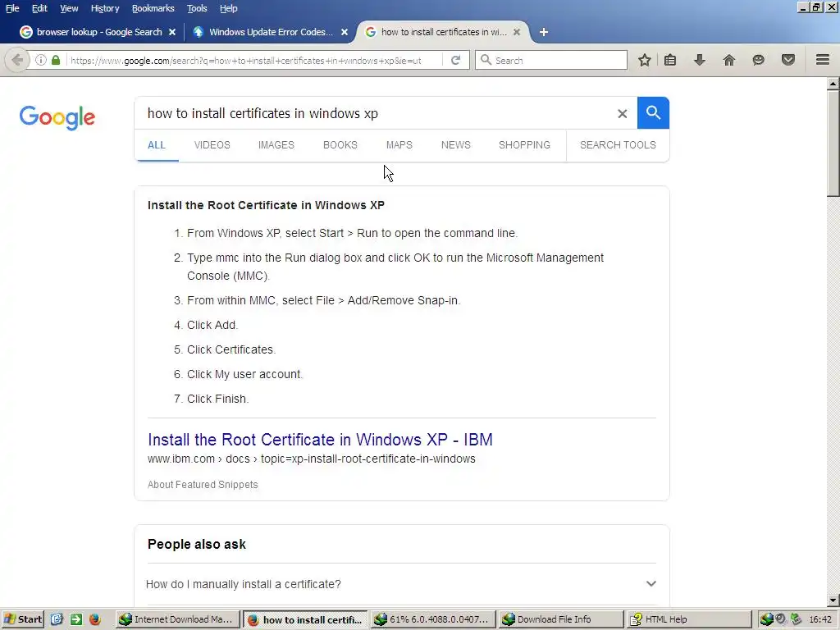
Task: Open the Firefox hamburger menu
Action: 823,59
